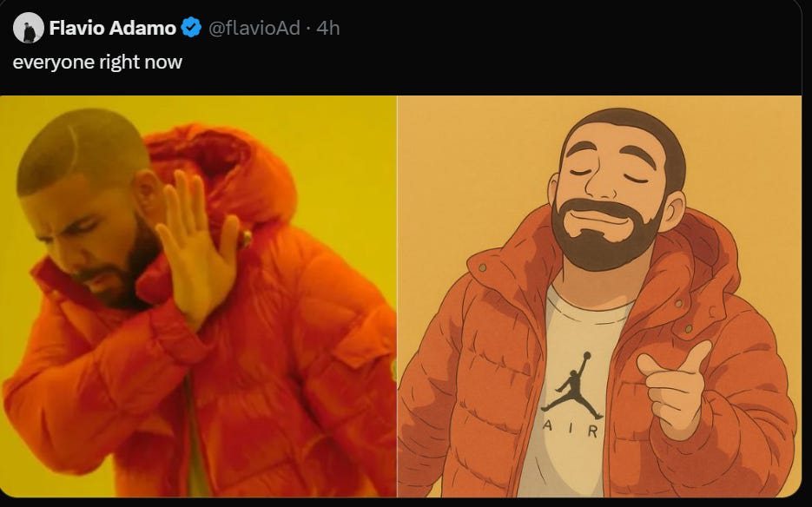Open the tweet's 4h timestamp
Screen dimensions: 812x507
click(x=328, y=28)
